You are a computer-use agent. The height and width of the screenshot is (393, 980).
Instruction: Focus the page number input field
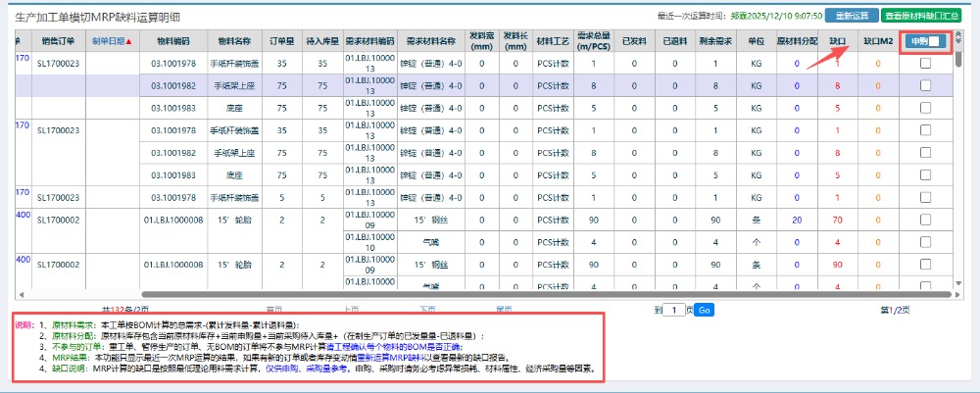[673, 310]
